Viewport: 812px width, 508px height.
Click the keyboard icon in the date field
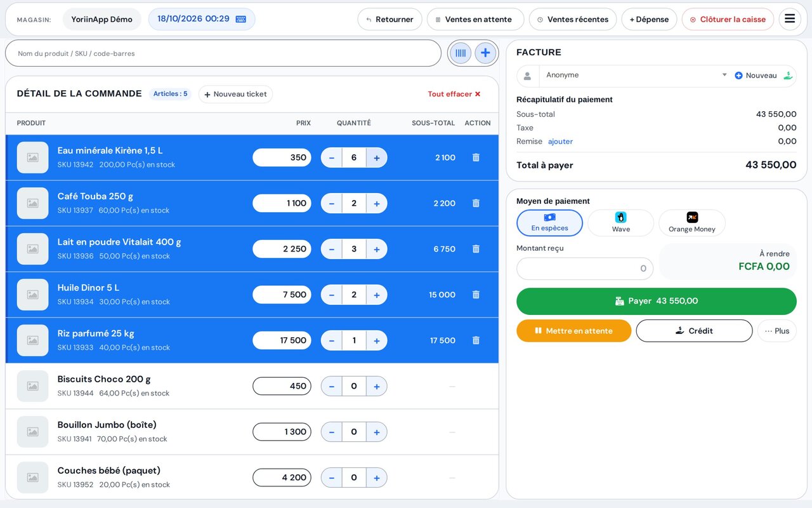point(241,19)
